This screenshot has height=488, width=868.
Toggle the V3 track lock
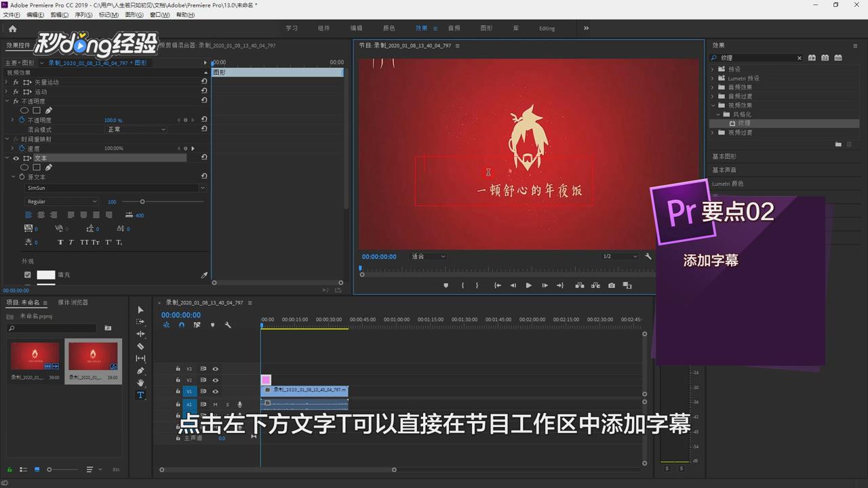pyautogui.click(x=178, y=369)
